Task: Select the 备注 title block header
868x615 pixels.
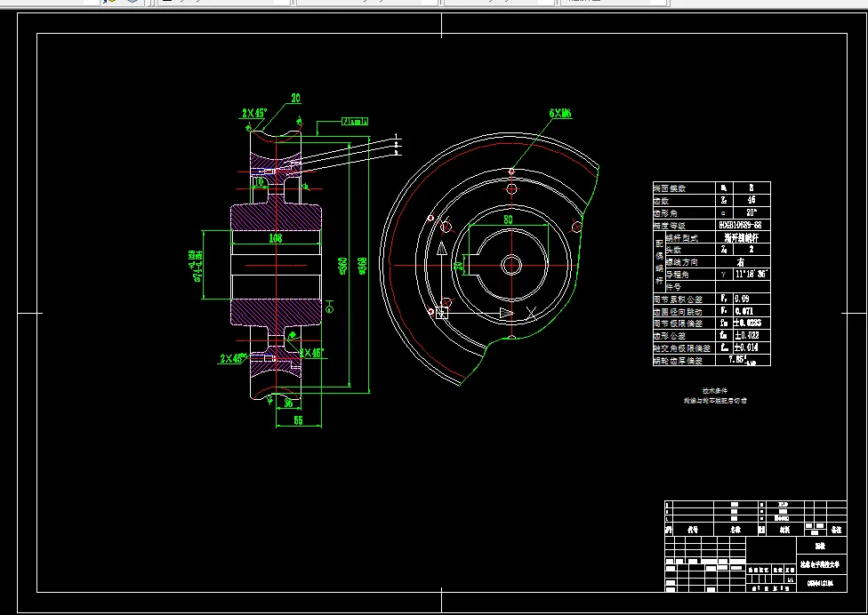Action: (837, 530)
